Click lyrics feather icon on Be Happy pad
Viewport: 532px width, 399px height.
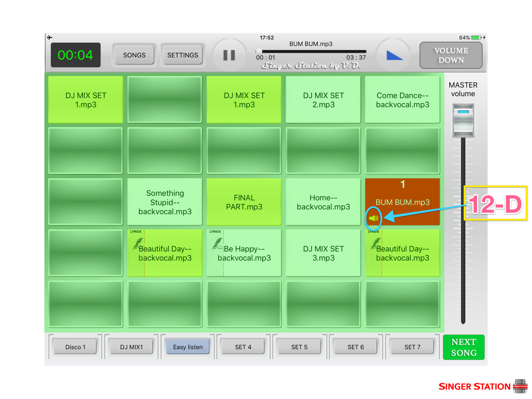coord(216,243)
